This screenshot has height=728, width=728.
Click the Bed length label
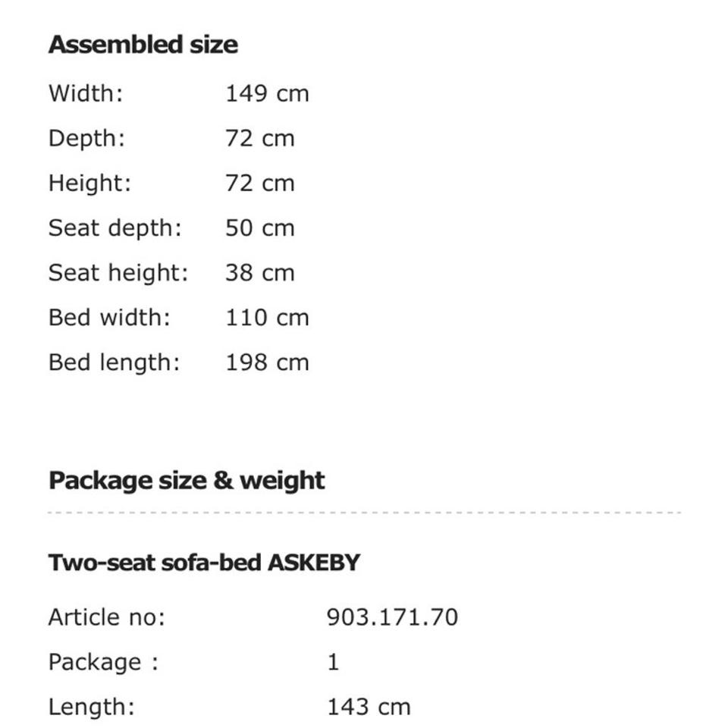point(115,362)
